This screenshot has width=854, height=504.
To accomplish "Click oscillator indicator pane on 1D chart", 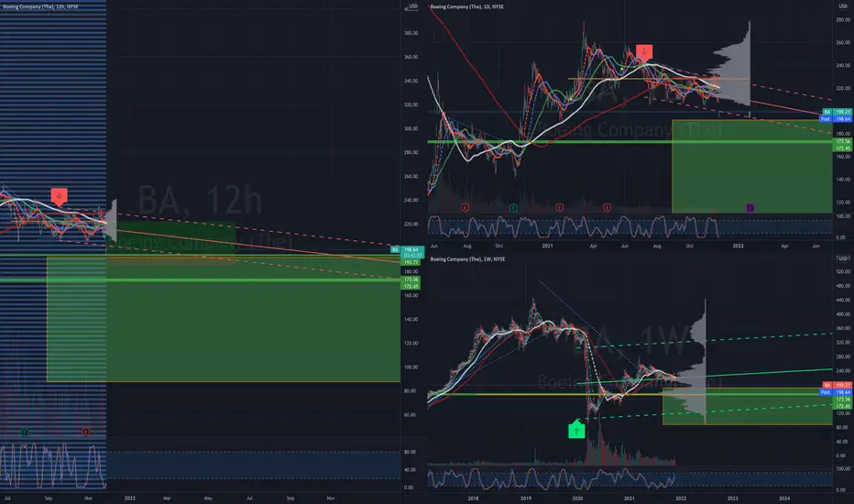I will click(x=630, y=226).
